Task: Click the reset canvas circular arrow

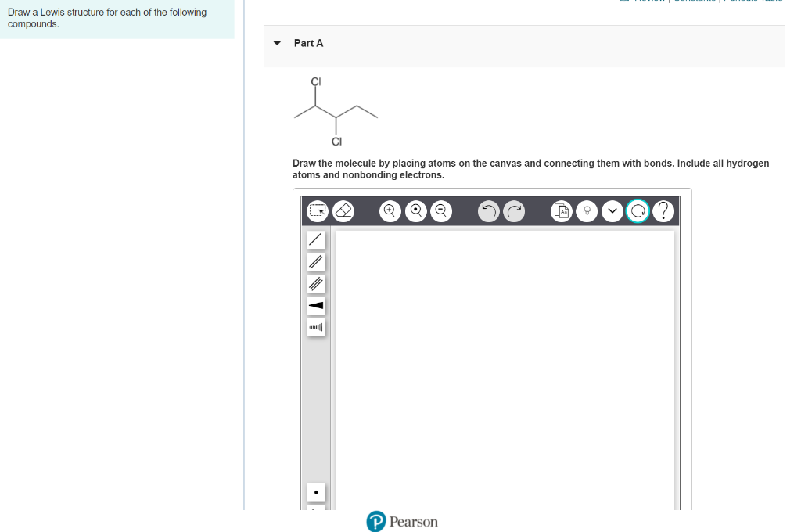Action: [x=638, y=211]
